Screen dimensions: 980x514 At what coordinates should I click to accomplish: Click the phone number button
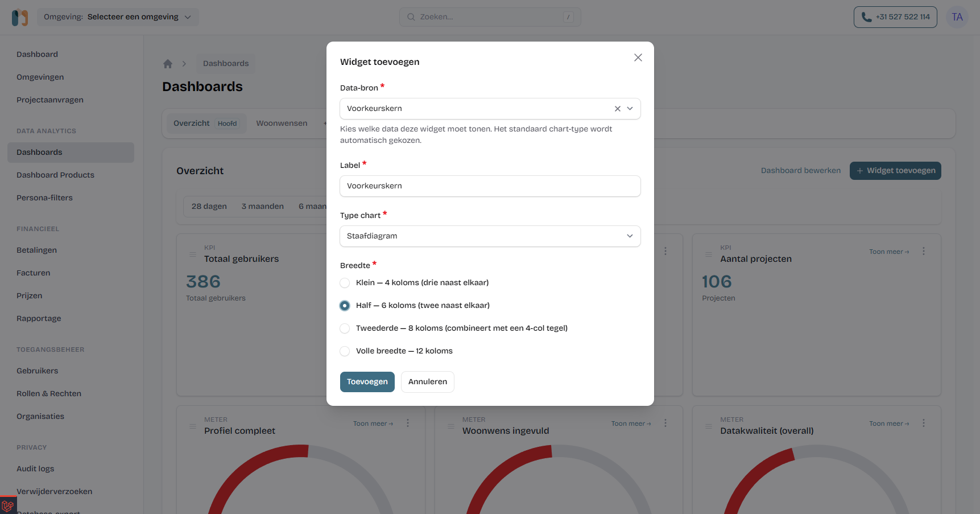pos(895,17)
